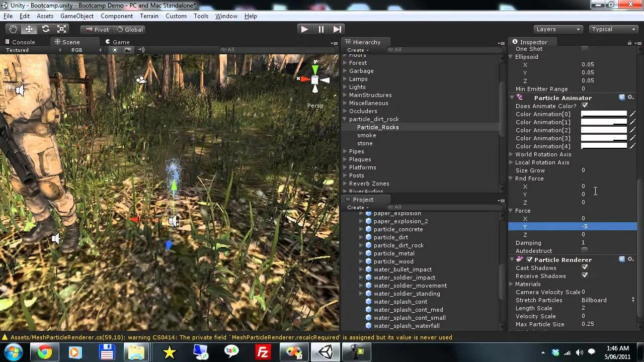The width and height of the screenshot is (644, 362).
Task: Open Inspector panel options menu
Action: coord(638,43)
